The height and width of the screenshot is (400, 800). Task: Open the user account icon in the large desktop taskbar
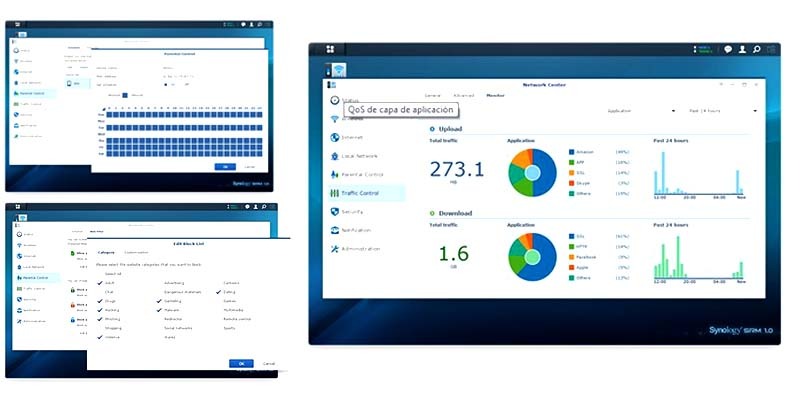pyautogui.click(x=742, y=49)
